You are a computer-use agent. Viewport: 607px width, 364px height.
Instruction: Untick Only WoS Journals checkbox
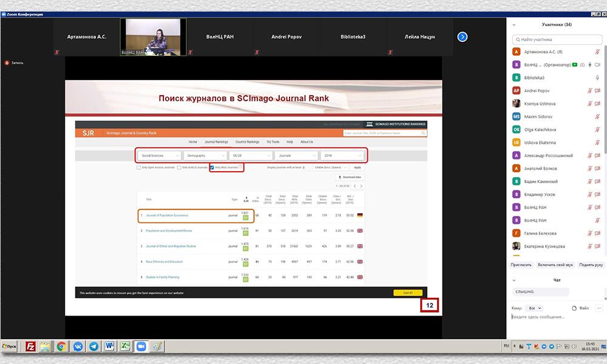[x=212, y=167]
